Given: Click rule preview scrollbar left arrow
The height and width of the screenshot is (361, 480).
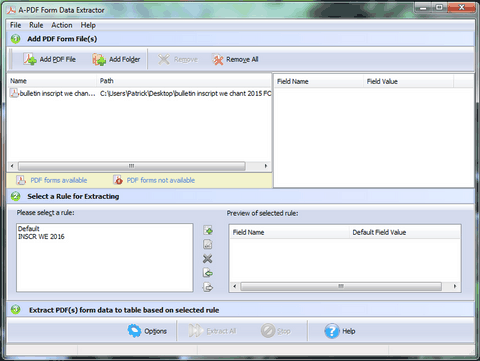Looking at the screenshot, I should pos(235,286).
